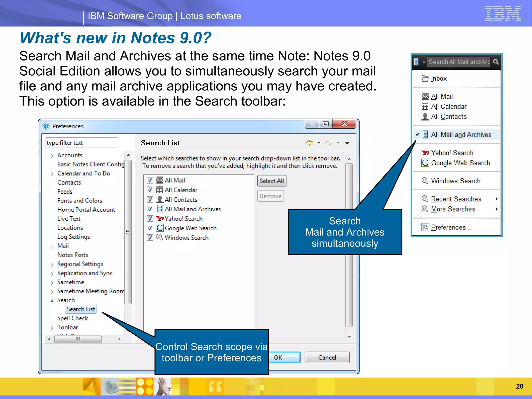This screenshot has height=399, width=532.
Task: Open the view menu dropdown in Search List header
Action: pyautogui.click(x=347, y=143)
